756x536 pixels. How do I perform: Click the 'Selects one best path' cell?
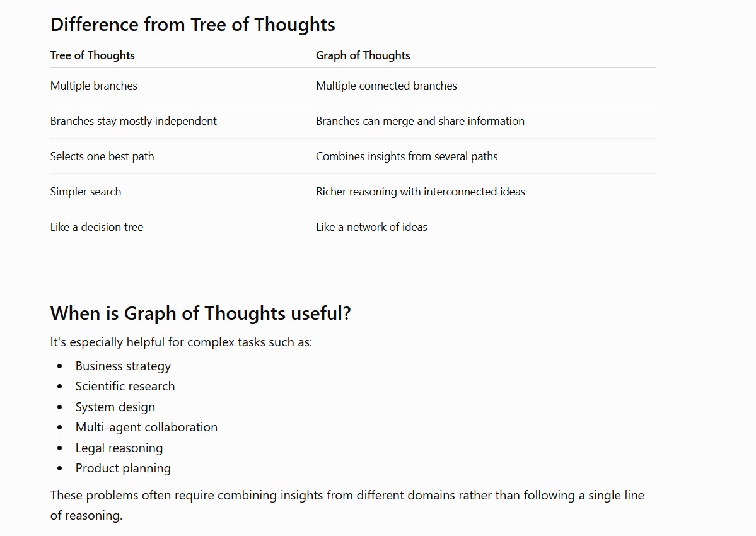102,156
